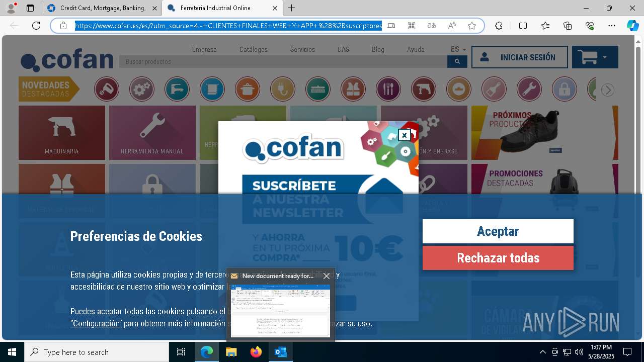Close the Ferreteria Industrial Online tab
Image resolution: width=644 pixels, height=362 pixels.
(x=275, y=8)
